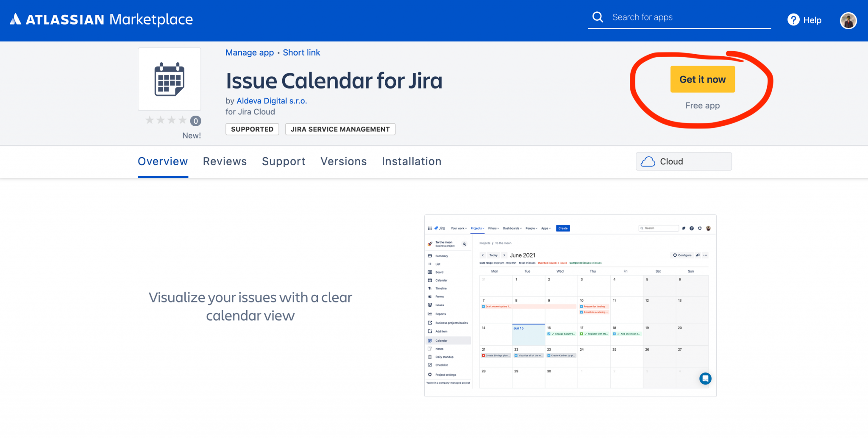Switch to the Support tab
This screenshot has height=438, width=868.
click(x=284, y=161)
